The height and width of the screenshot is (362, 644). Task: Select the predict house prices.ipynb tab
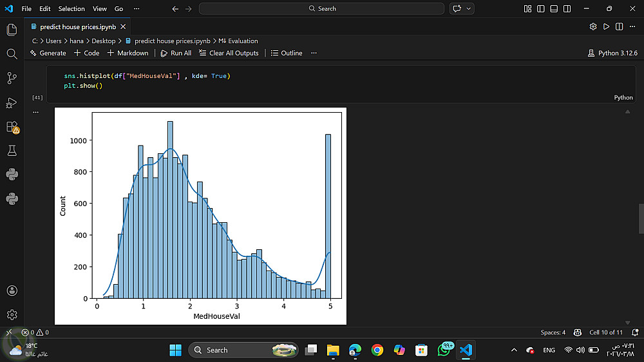pyautogui.click(x=78, y=26)
